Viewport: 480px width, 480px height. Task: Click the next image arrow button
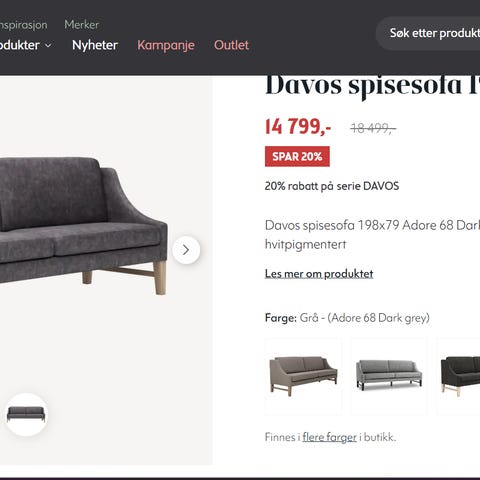coord(186,250)
